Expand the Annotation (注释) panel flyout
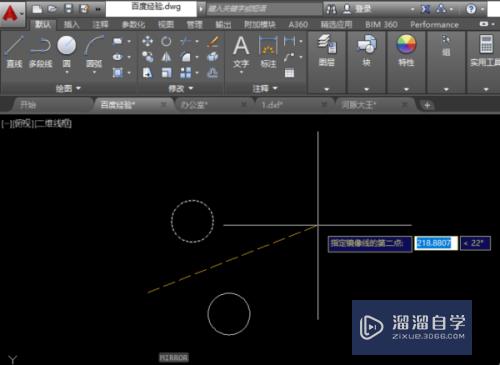500x365 pixels. point(265,88)
